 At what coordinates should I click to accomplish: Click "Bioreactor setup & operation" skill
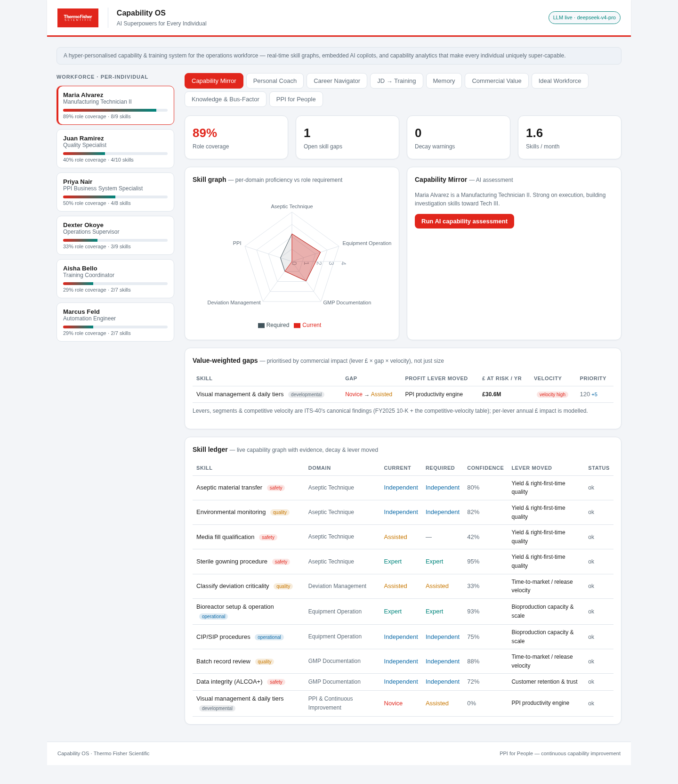(235, 607)
